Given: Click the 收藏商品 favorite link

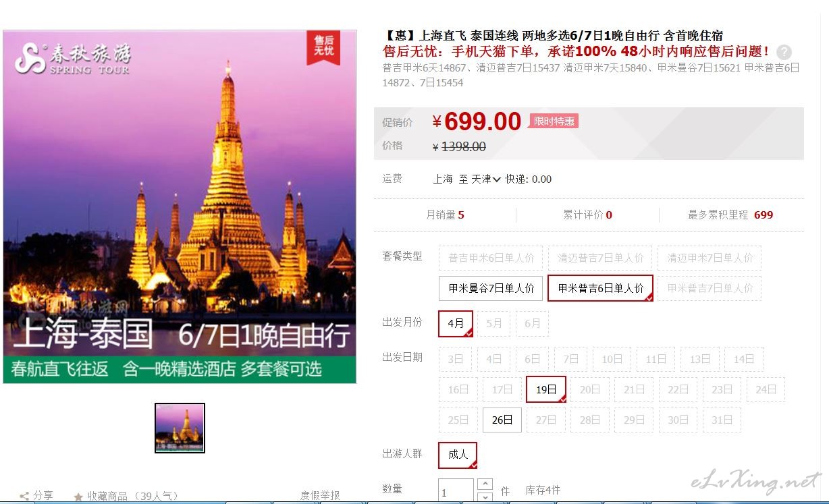Looking at the screenshot, I should [132, 497].
